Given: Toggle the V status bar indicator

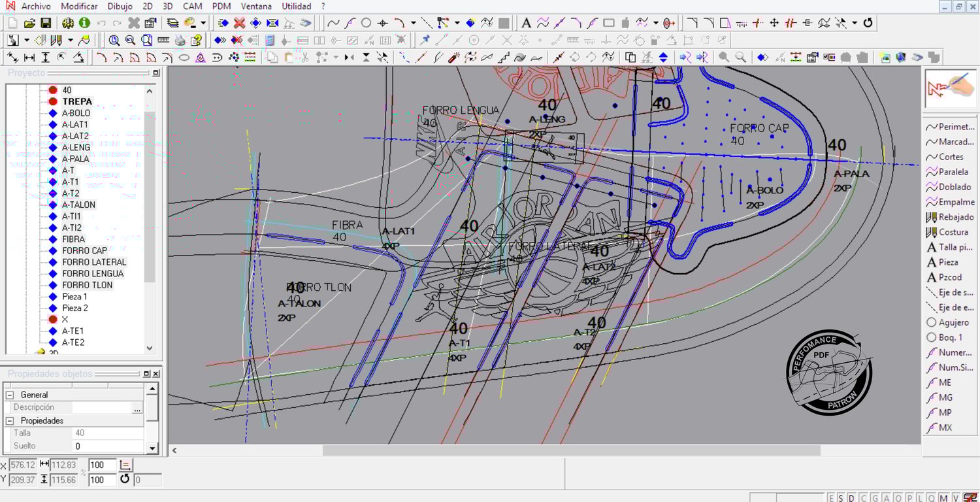Looking at the screenshot, I should click(x=955, y=498).
